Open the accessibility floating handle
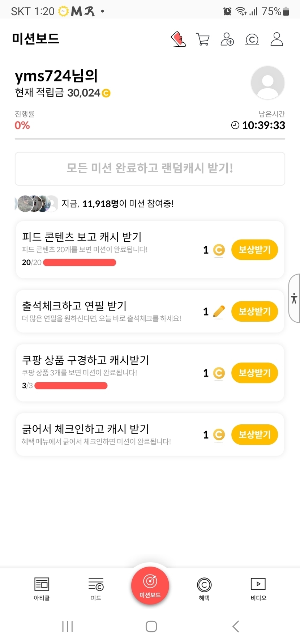The height and width of the screenshot is (644, 300). [x=294, y=298]
